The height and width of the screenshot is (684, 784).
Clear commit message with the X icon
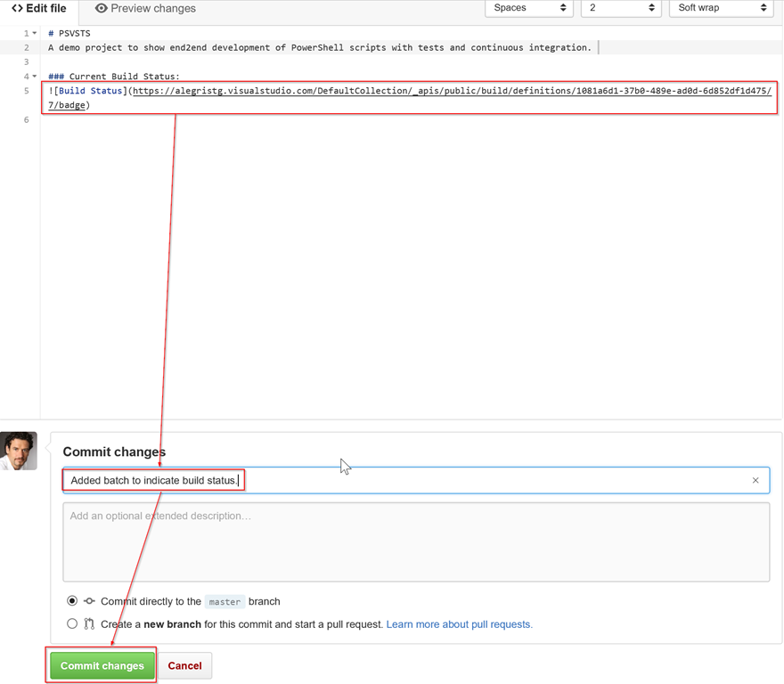coord(755,480)
